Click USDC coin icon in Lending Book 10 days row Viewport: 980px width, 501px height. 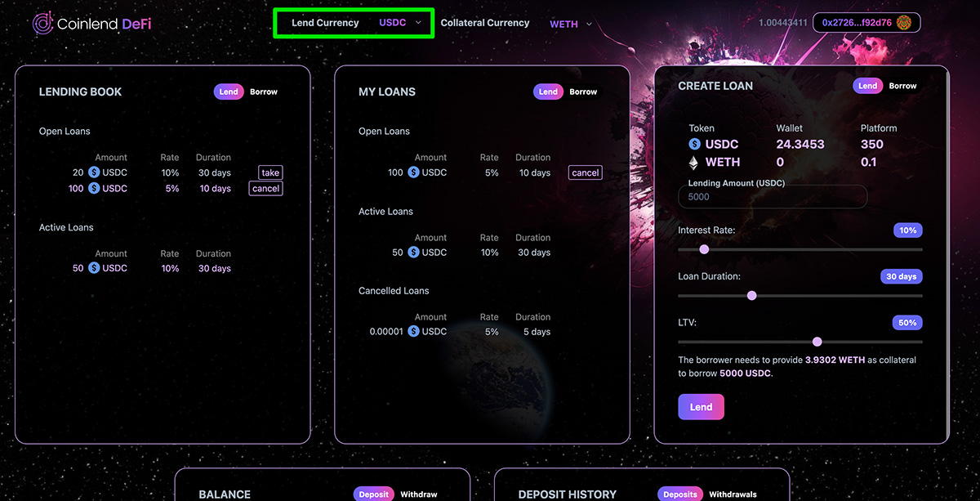tap(94, 188)
